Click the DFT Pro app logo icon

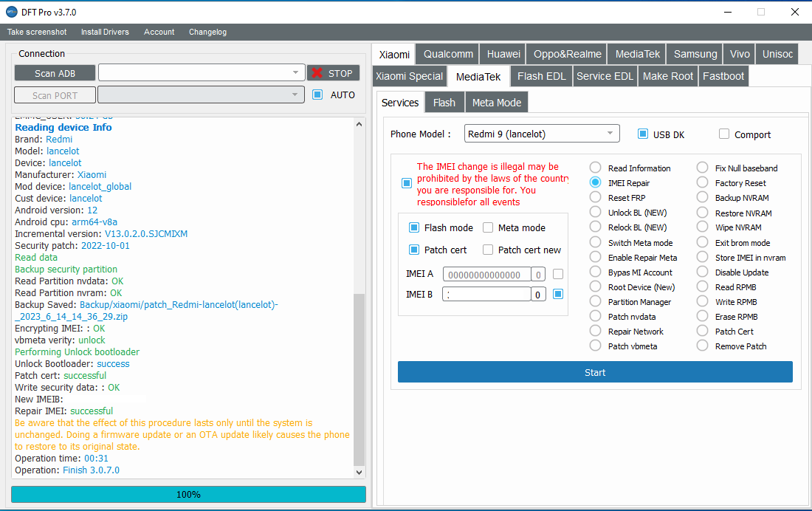click(11, 12)
